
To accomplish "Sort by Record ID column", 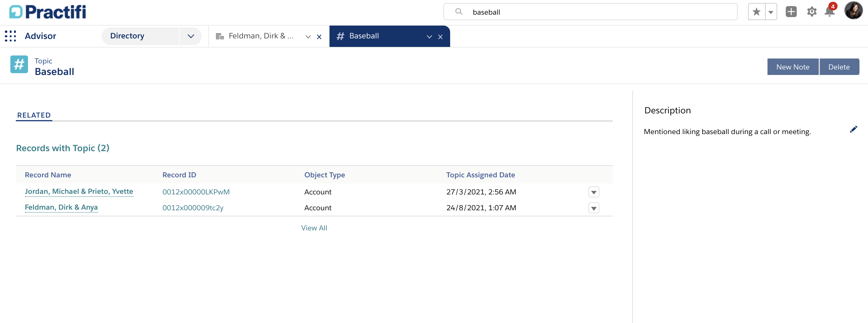I will 179,175.
